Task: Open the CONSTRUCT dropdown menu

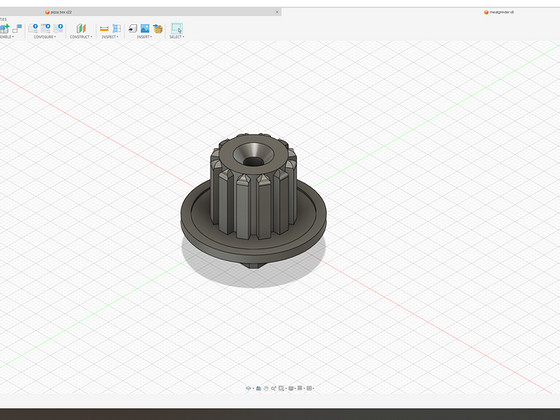Action: point(81,37)
